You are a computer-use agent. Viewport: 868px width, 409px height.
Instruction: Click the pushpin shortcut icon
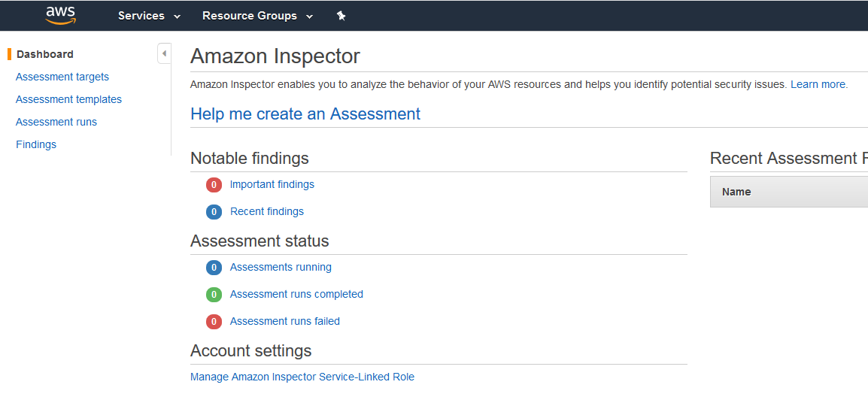341,16
